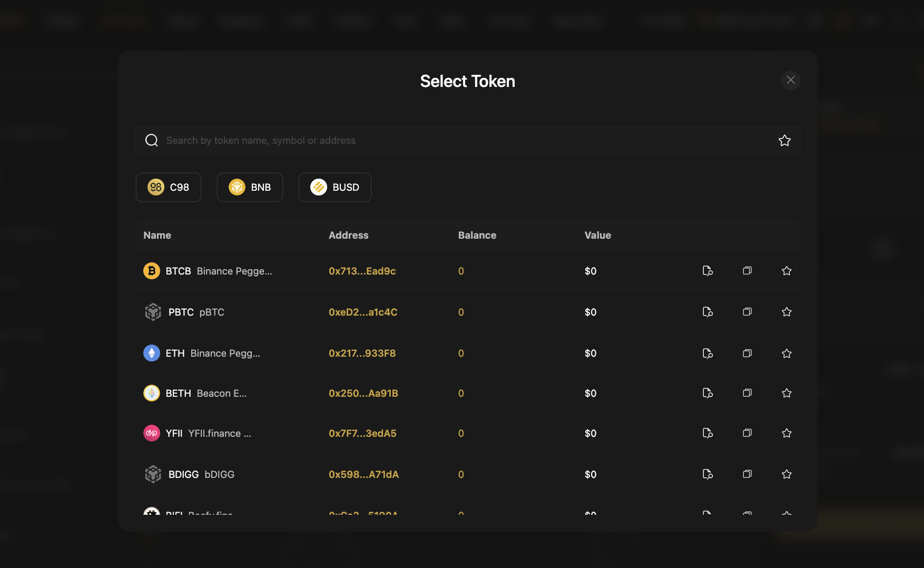Click the 0x713...Ead9c address link
The width and height of the screenshot is (924, 568).
[362, 271]
